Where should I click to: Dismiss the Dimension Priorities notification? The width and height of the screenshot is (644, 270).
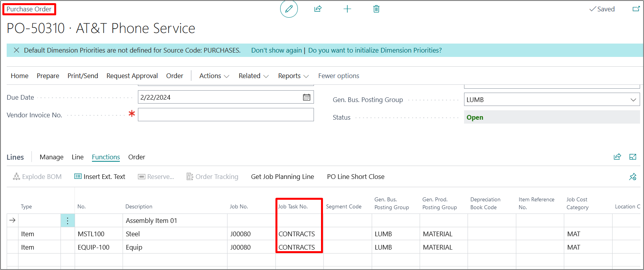point(17,50)
